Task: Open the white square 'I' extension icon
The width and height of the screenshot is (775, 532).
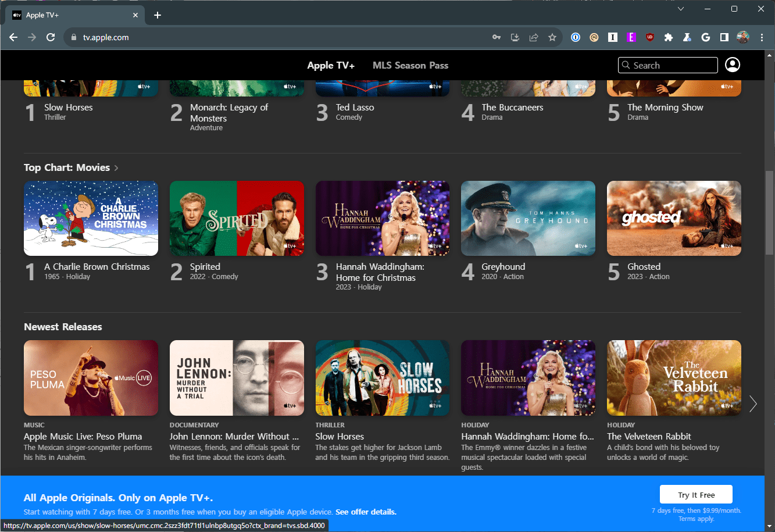Action: (x=613, y=37)
